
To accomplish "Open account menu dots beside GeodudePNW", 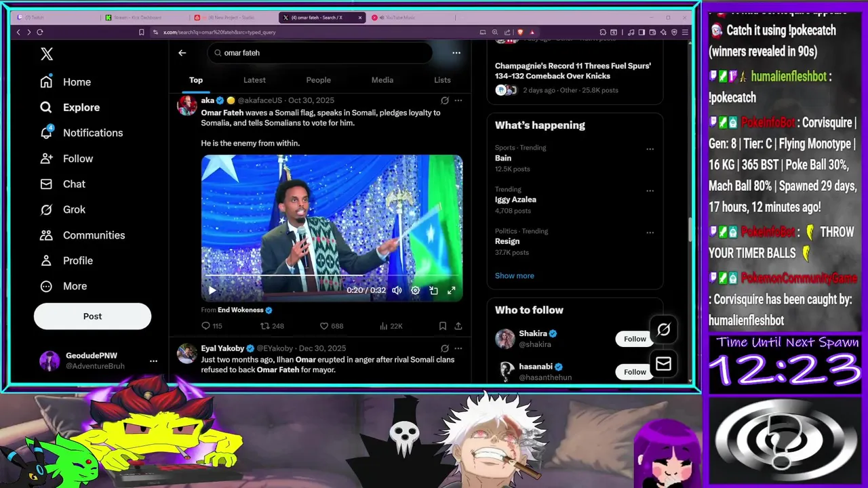I will point(153,361).
